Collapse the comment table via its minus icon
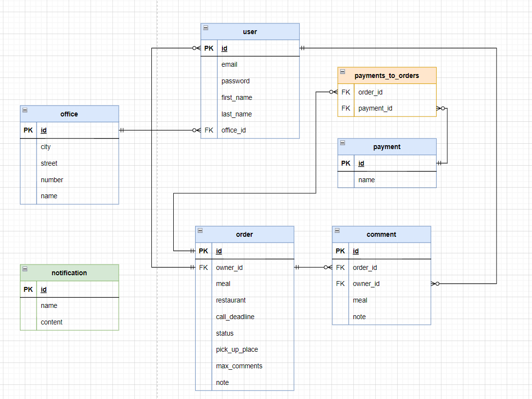 coord(336,231)
